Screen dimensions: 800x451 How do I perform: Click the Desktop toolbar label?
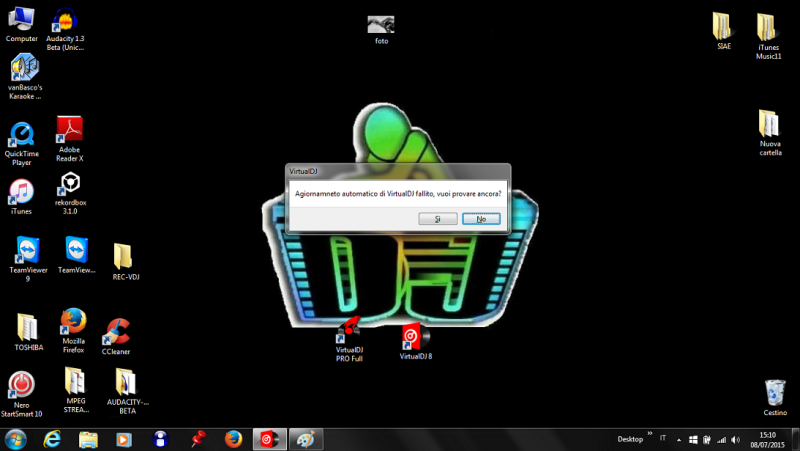click(x=630, y=439)
